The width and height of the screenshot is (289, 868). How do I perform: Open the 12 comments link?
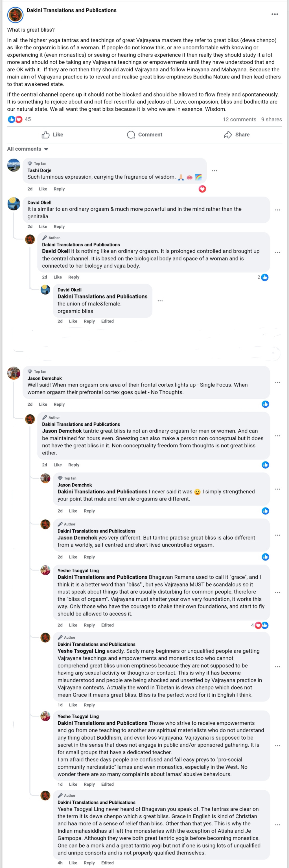click(x=239, y=119)
